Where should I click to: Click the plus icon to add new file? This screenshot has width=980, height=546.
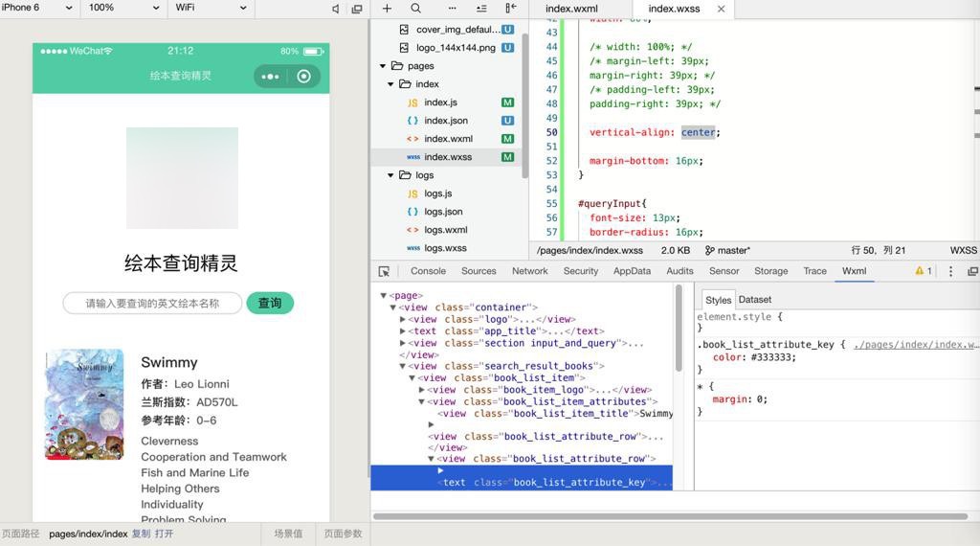(x=387, y=8)
